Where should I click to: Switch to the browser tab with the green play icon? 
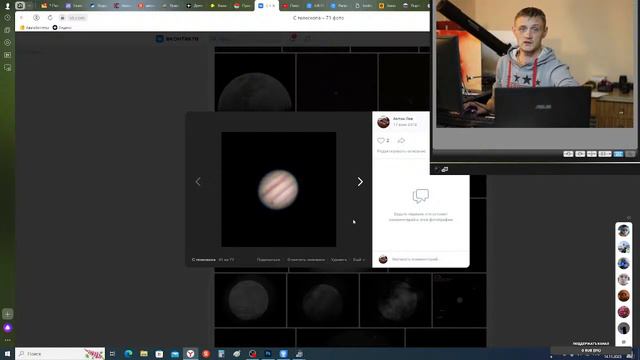219,6
